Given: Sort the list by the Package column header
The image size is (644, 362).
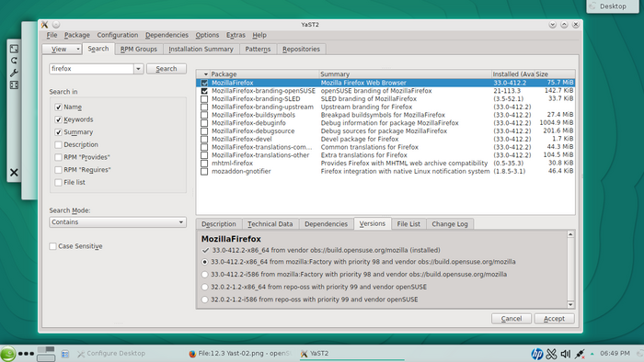Looking at the screenshot, I should tap(264, 74).
